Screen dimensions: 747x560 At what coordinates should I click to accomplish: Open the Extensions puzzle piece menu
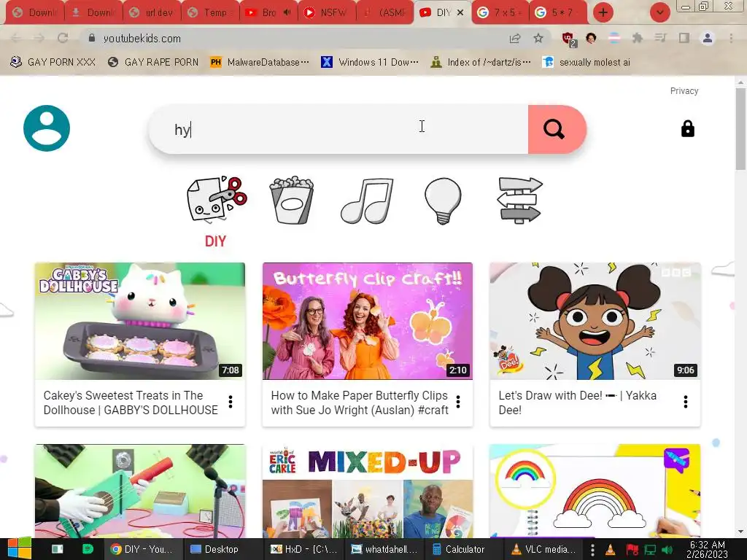tap(637, 38)
